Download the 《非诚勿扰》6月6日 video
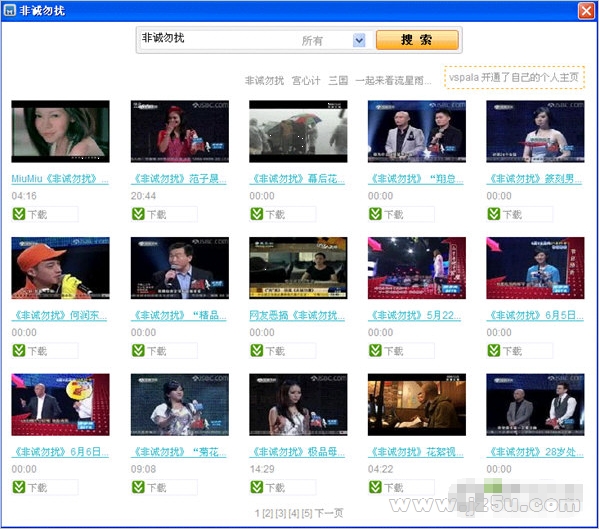 (45, 487)
